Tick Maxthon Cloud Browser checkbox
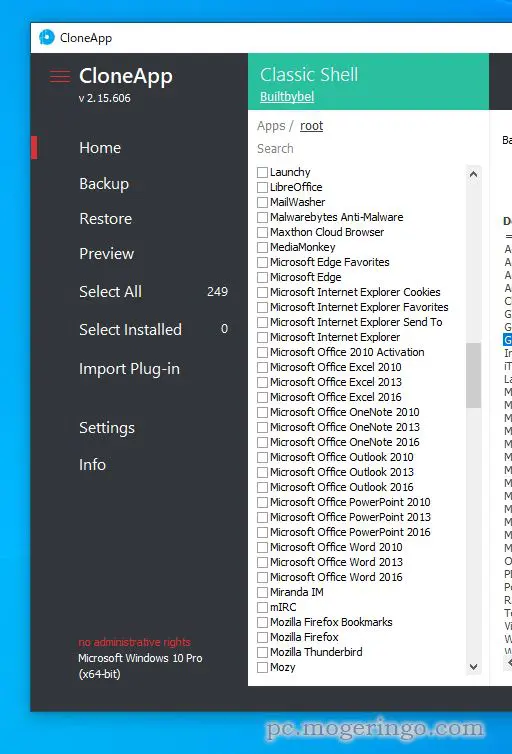This screenshot has width=512, height=754. (x=262, y=232)
